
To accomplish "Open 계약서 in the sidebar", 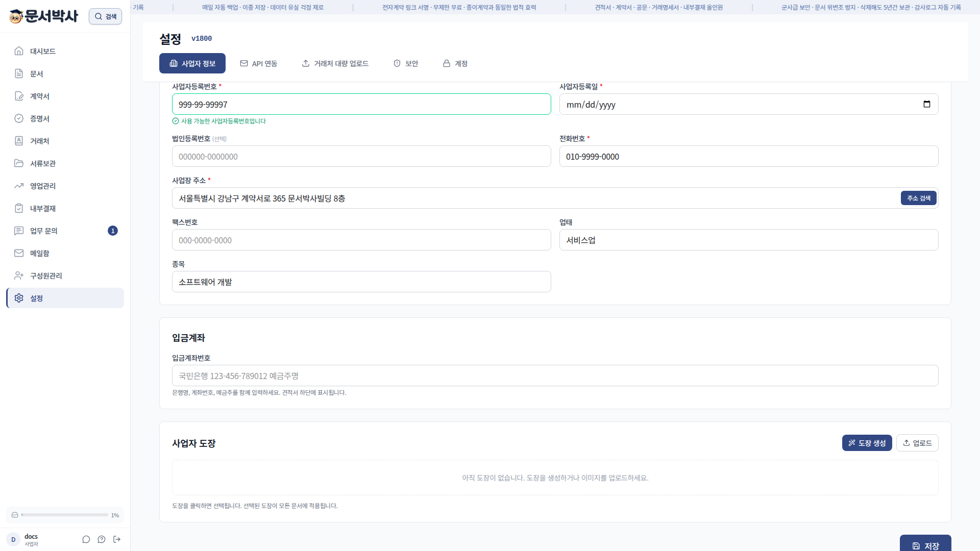I will pos(65,96).
